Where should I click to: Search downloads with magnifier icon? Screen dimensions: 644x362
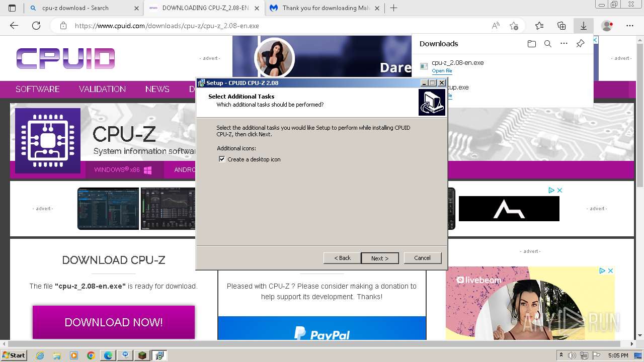[x=548, y=44]
